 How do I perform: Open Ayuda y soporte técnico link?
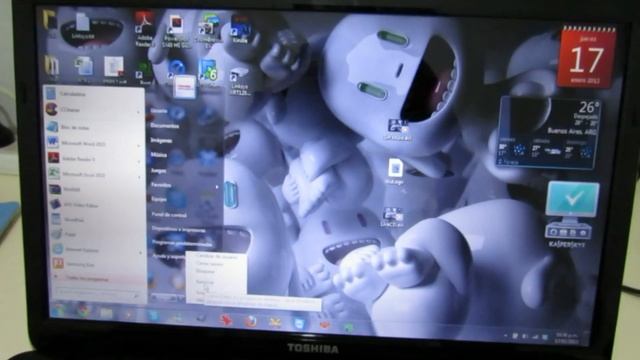pyautogui.click(x=168, y=256)
